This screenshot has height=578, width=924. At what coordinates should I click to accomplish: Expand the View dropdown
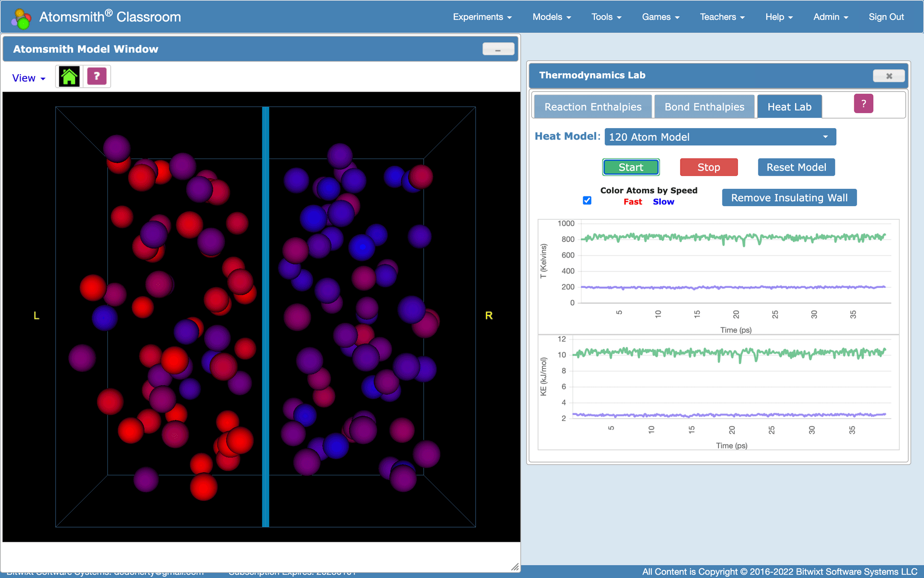tap(28, 78)
